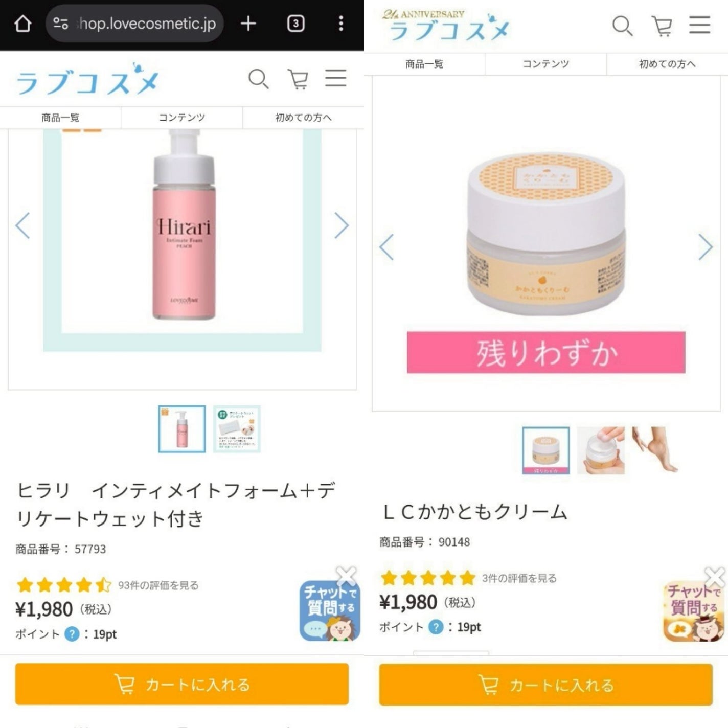Tap the browser home icon
The width and height of the screenshot is (728, 728).
22,24
